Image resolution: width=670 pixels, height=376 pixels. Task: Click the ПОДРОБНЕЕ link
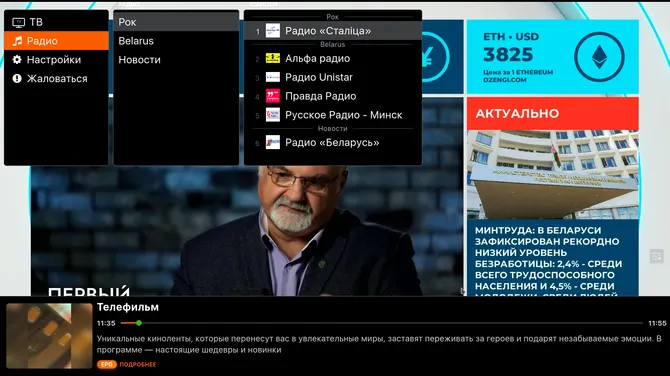pyautogui.click(x=138, y=364)
